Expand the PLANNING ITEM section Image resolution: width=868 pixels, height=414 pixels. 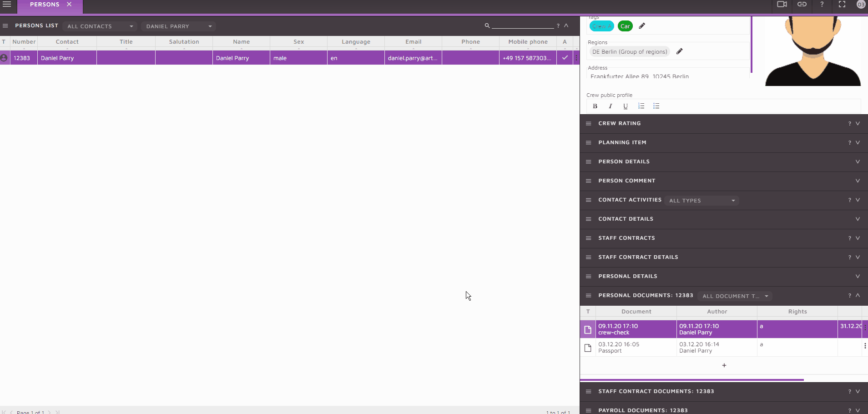coord(858,142)
